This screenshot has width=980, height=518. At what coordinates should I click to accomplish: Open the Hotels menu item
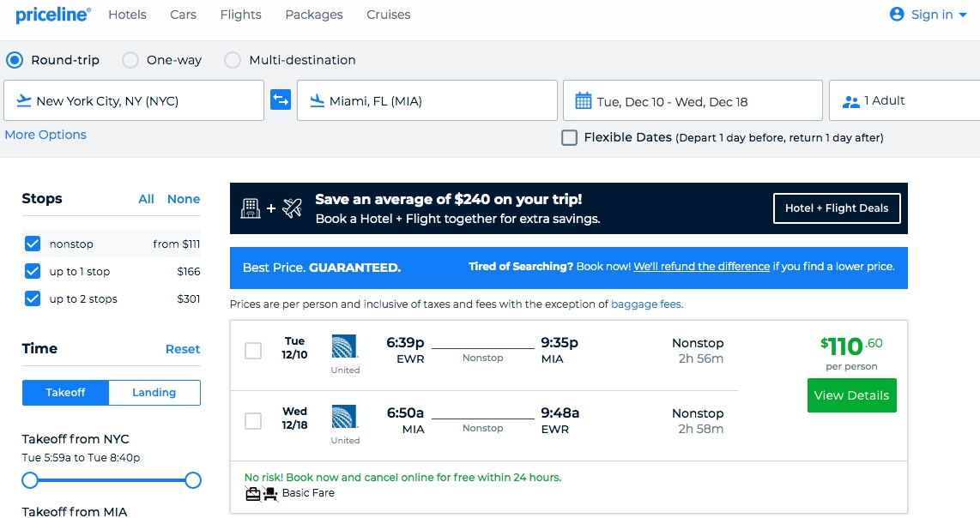coord(127,15)
